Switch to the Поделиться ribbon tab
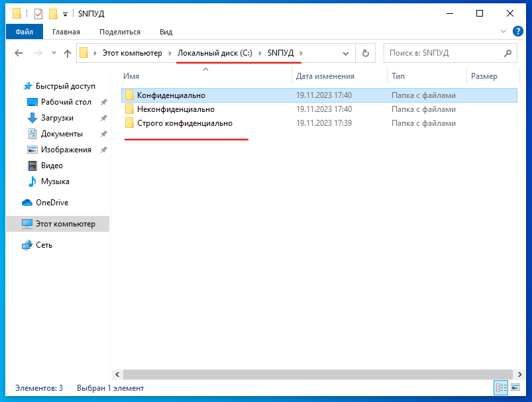Image resolution: width=532 pixels, height=402 pixels. (120, 32)
